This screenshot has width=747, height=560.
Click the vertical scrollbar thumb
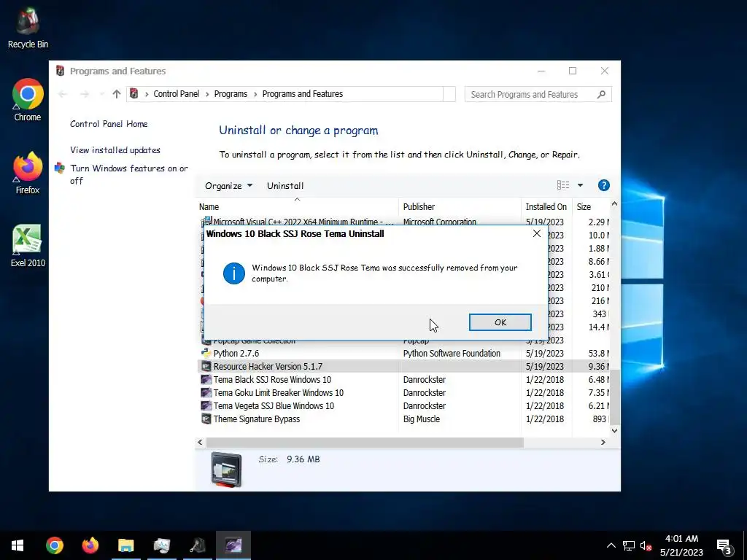click(614, 397)
